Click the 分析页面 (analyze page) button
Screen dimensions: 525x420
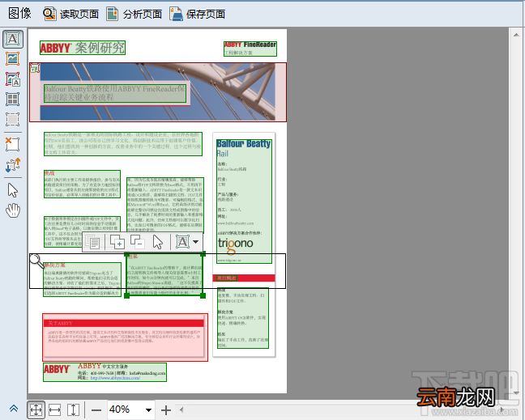click(x=134, y=14)
